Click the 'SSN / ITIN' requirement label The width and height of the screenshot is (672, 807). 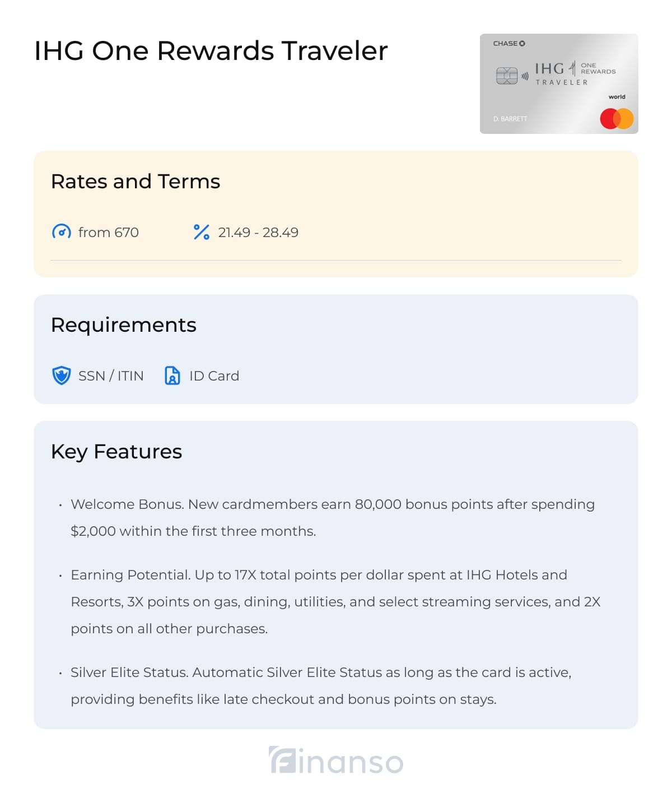pyautogui.click(x=111, y=376)
